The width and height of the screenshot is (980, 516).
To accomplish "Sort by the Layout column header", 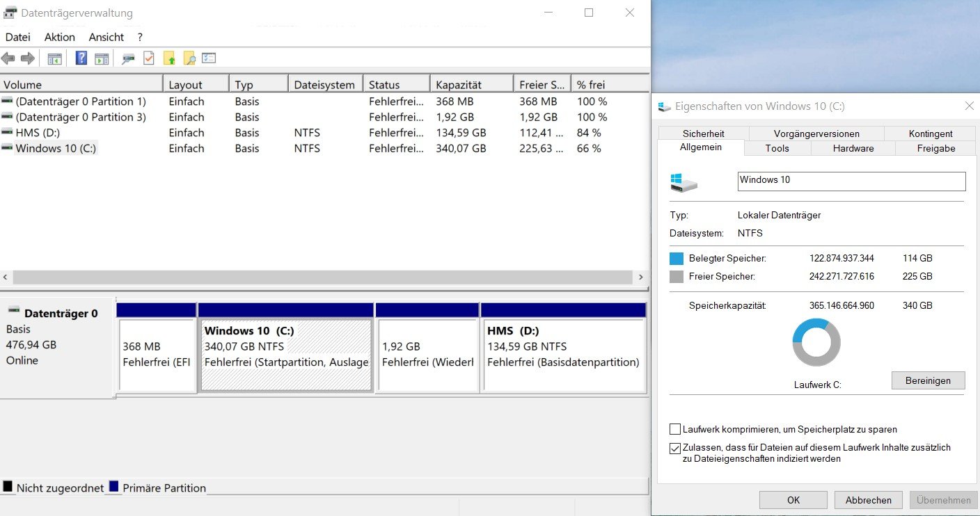I will tap(196, 84).
